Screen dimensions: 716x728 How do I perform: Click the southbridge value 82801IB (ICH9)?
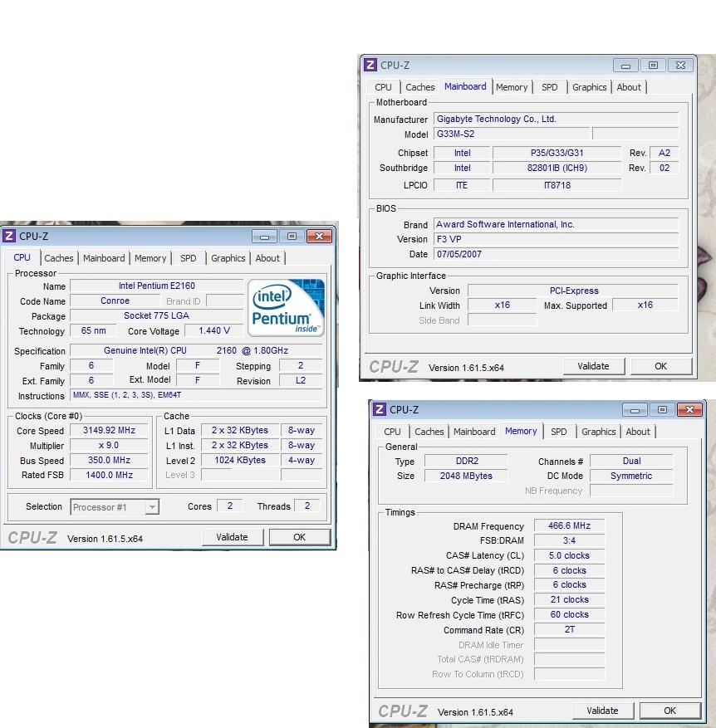[557, 168]
